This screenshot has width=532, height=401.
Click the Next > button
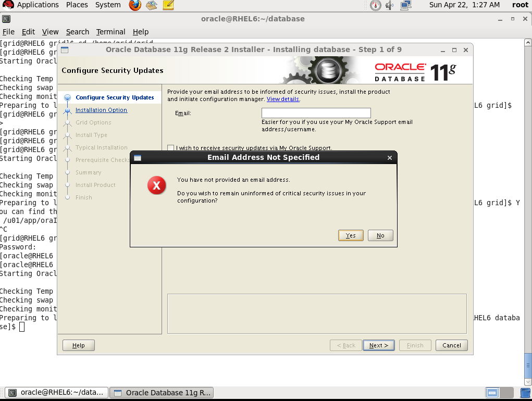point(379,345)
